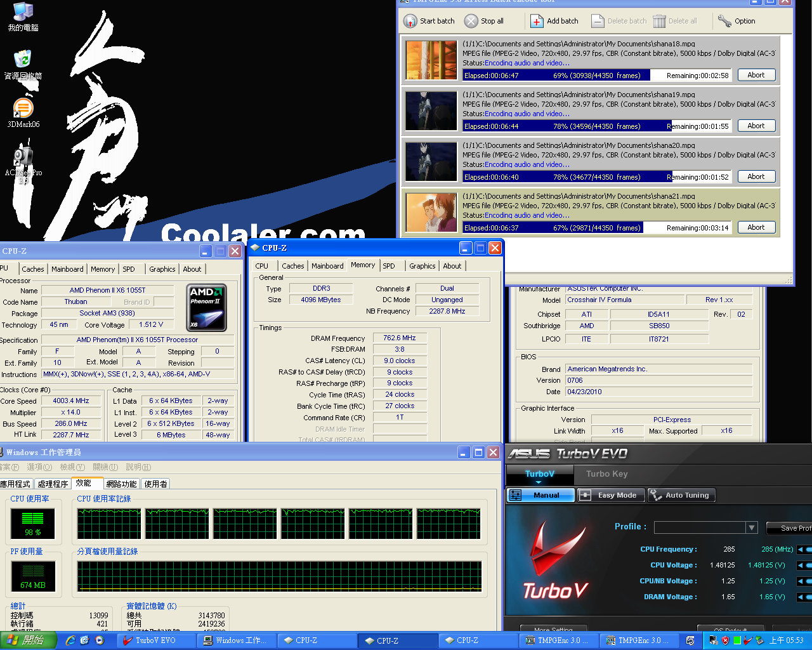The width and height of the screenshot is (812, 650).
Task: Open the SPD tab in Memory CPU-Z window
Action: click(x=389, y=266)
